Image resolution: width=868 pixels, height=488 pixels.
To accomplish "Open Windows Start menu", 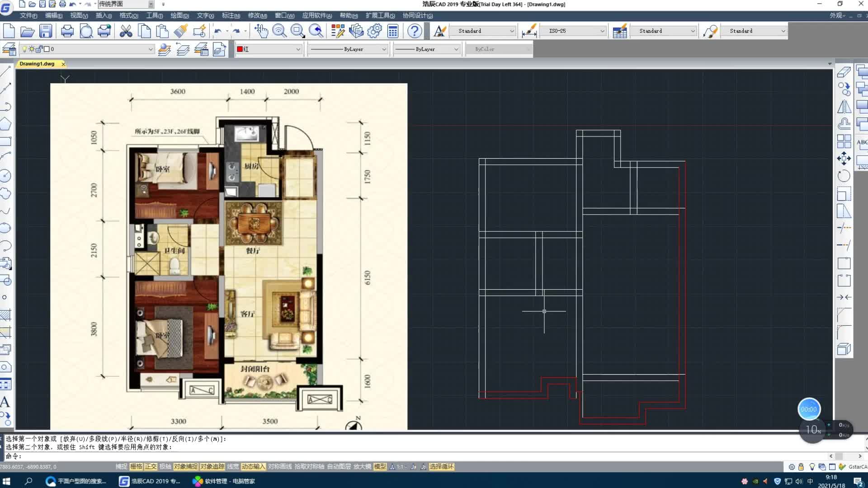I will pyautogui.click(x=6, y=481).
